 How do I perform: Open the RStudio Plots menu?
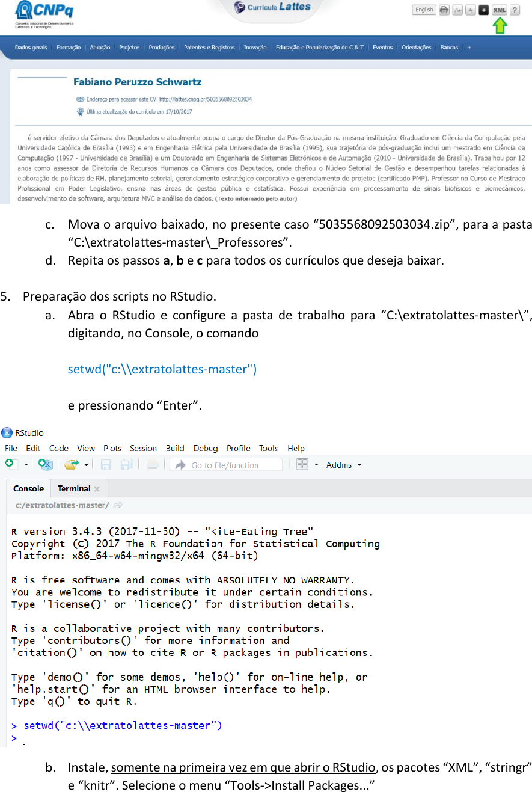[112, 448]
